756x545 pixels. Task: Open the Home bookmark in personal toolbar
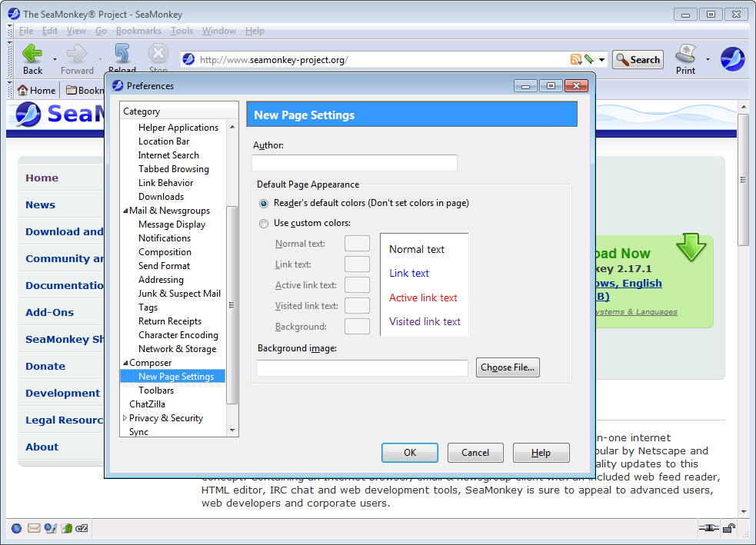coord(37,90)
